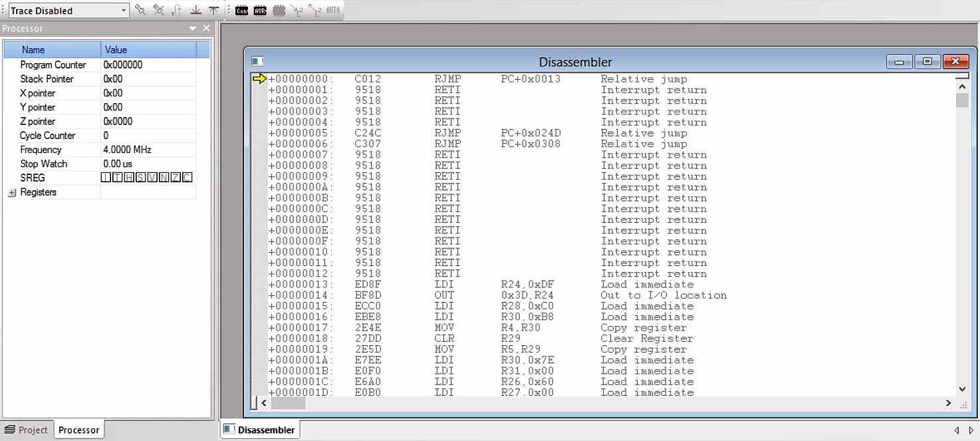Click the Program Counter value 0x000000
Image resolution: width=980 pixels, height=441 pixels.
tap(123, 65)
